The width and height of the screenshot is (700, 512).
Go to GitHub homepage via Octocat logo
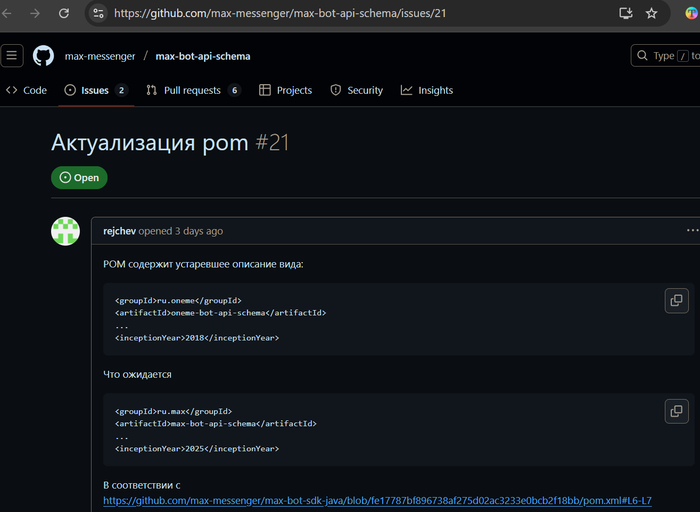pos(43,56)
